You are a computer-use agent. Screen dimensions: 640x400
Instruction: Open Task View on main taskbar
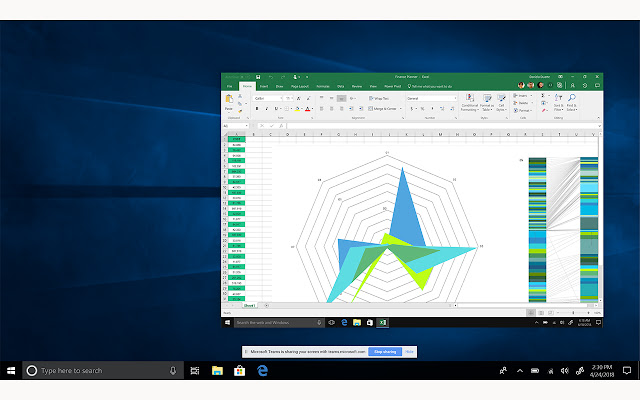click(x=195, y=371)
